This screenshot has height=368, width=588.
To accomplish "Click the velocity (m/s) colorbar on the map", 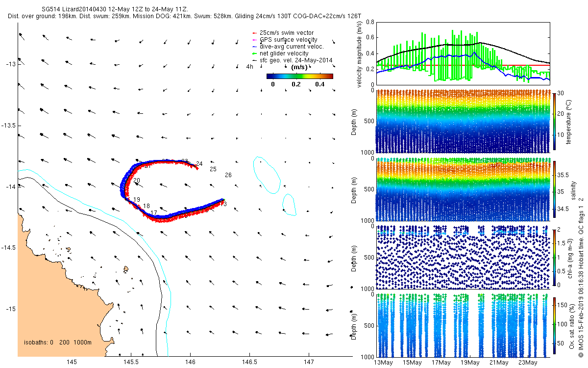I will 300,76.
